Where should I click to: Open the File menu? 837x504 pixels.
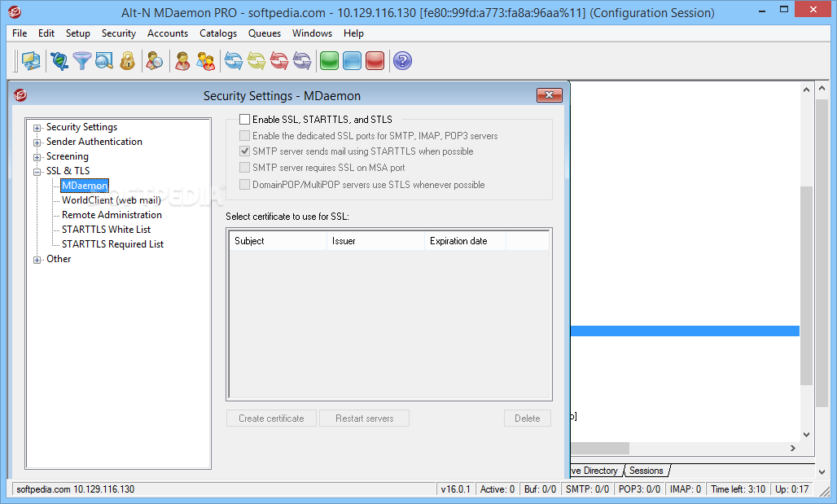20,33
